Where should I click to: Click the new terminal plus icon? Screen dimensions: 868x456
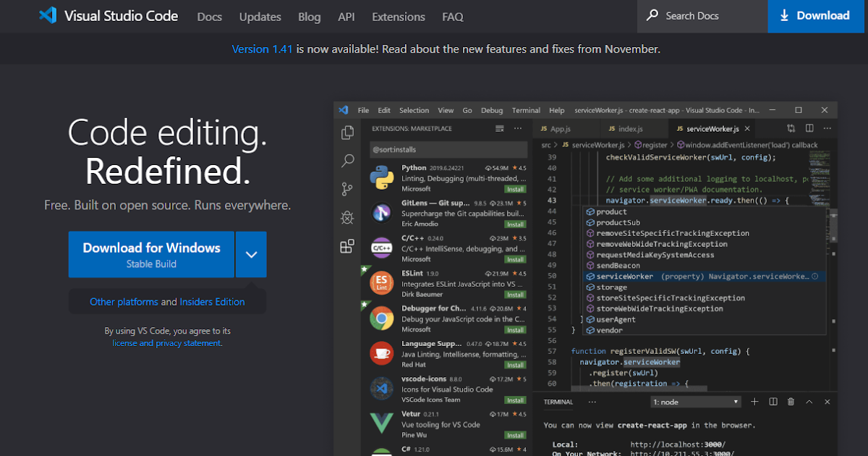(x=754, y=402)
